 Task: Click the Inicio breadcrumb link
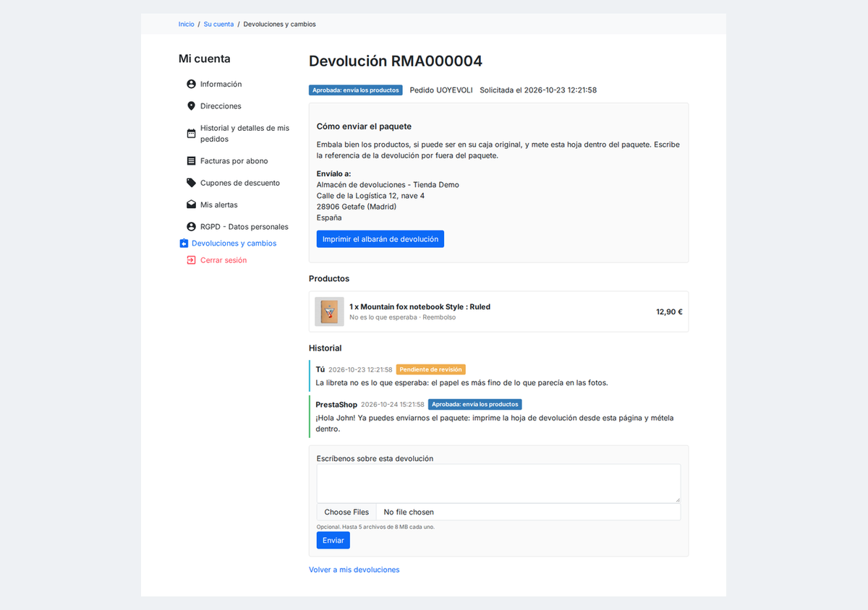click(x=187, y=24)
